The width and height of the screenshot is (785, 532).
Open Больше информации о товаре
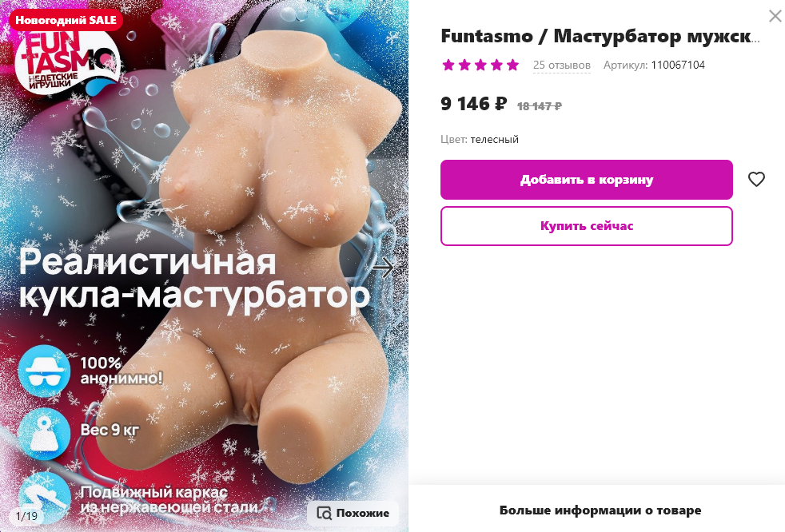coord(600,510)
